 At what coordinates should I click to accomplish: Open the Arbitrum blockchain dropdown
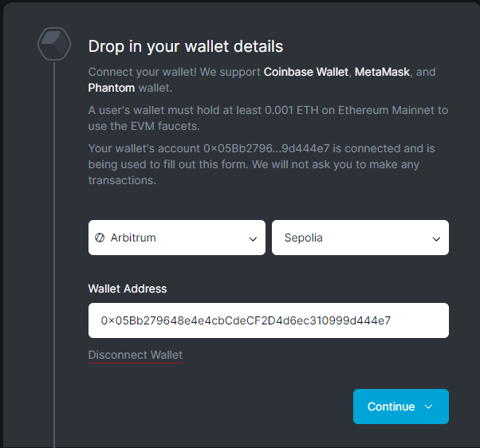tap(176, 238)
